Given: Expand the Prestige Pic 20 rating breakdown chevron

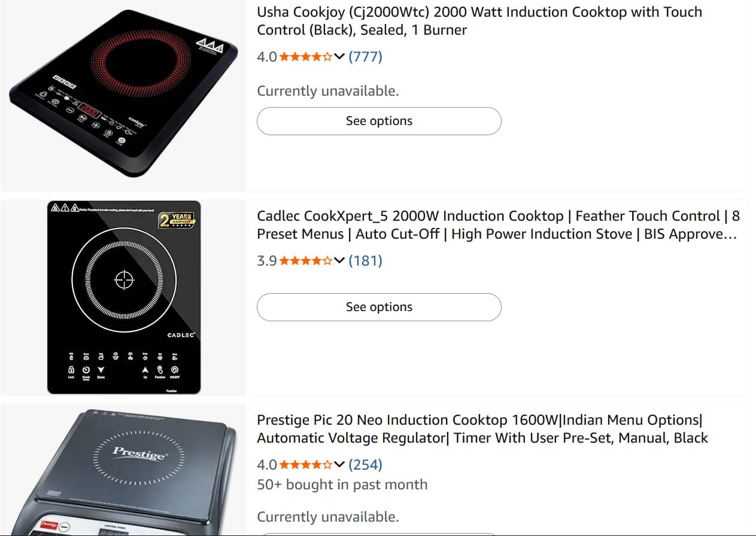Looking at the screenshot, I should coord(339,465).
